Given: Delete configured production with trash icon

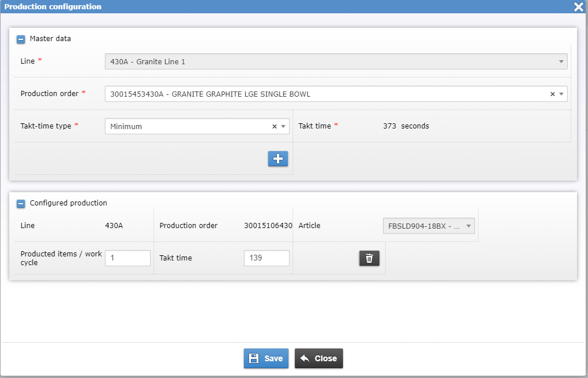Looking at the screenshot, I should coord(369,258).
